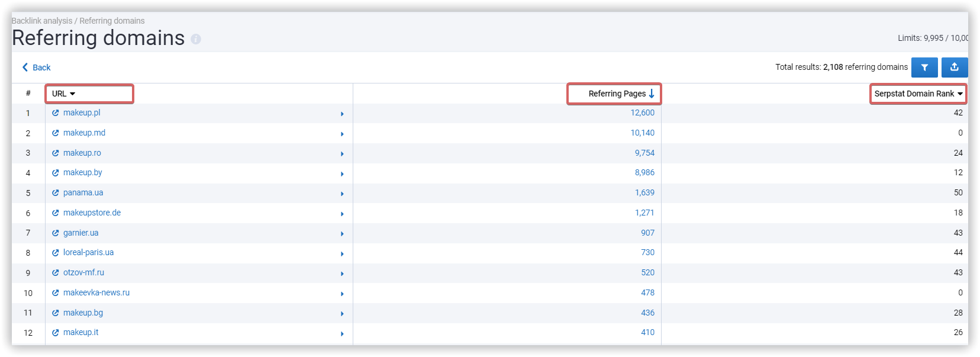The height and width of the screenshot is (357, 980).
Task: View the 1,271 referring pages
Action: (645, 213)
